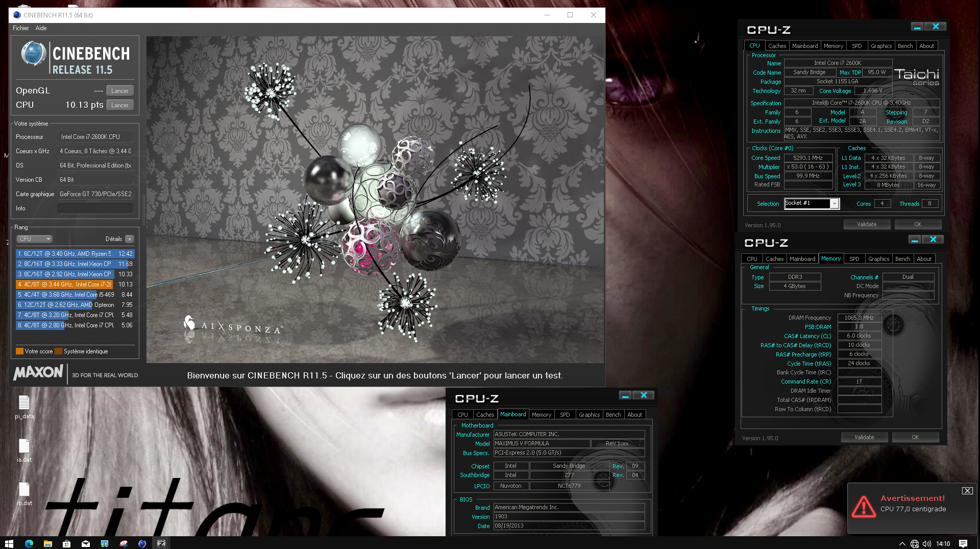Click OK in the top CPU-Z window
Viewport: 980px width, 549px height.
(x=918, y=224)
